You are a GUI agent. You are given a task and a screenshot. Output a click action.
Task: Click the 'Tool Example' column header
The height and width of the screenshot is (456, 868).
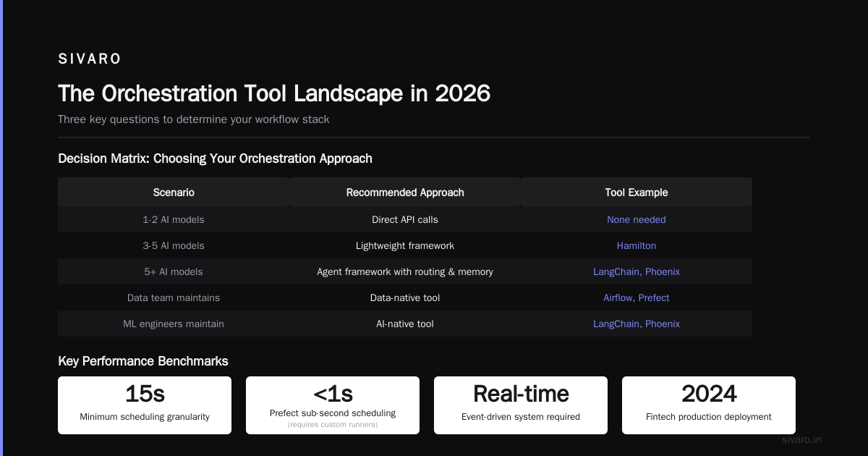click(x=637, y=193)
